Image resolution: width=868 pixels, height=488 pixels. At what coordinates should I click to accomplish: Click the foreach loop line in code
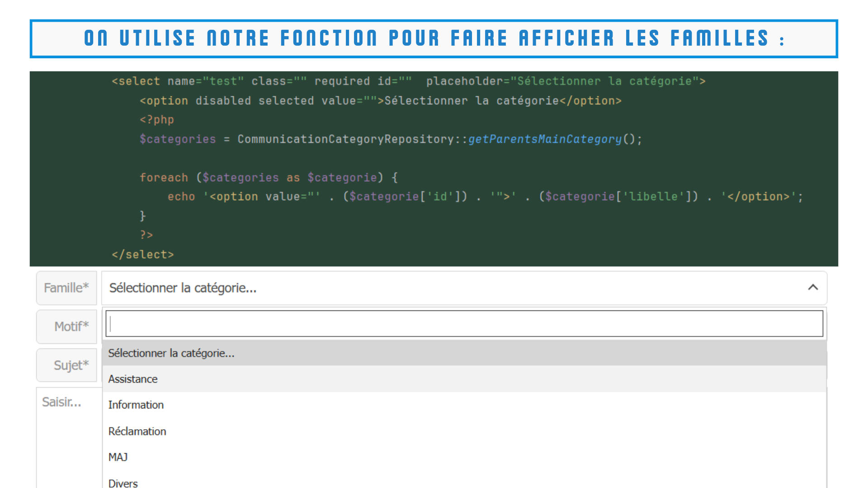coord(269,178)
